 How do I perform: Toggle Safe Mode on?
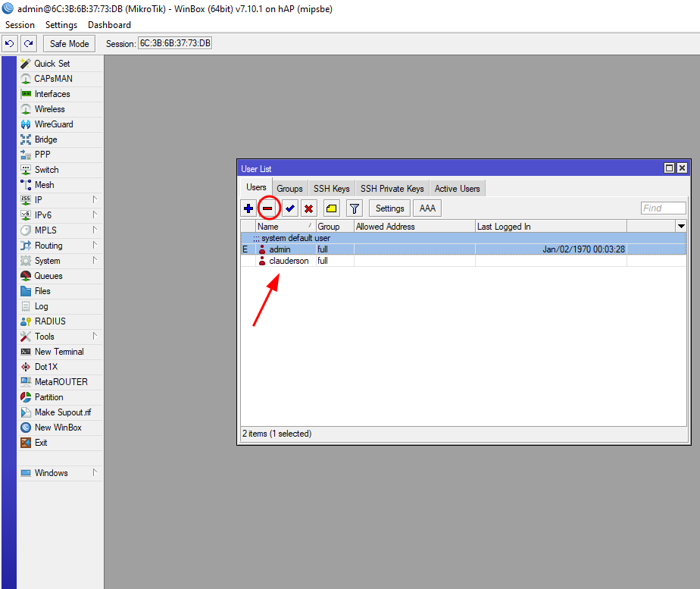(x=70, y=44)
